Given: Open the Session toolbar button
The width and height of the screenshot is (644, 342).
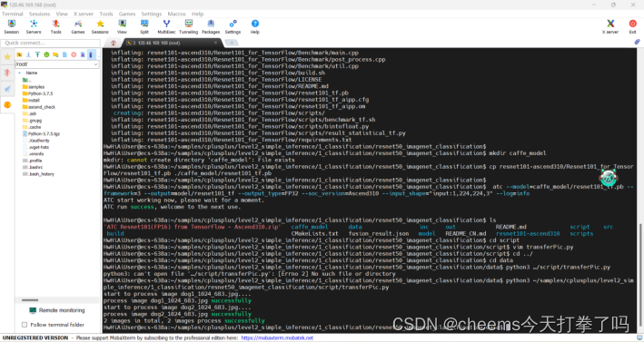Looking at the screenshot, I should pos(11,27).
